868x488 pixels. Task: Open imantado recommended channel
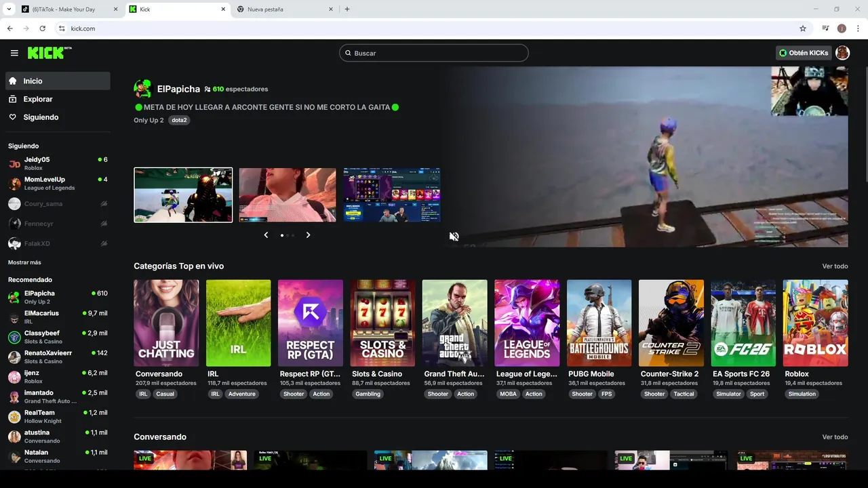58,396
